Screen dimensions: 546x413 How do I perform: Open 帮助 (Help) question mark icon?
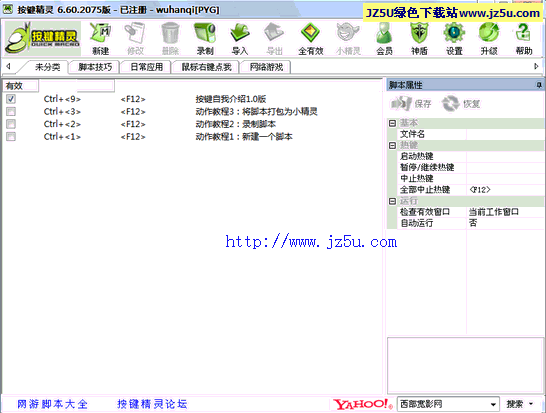point(523,38)
